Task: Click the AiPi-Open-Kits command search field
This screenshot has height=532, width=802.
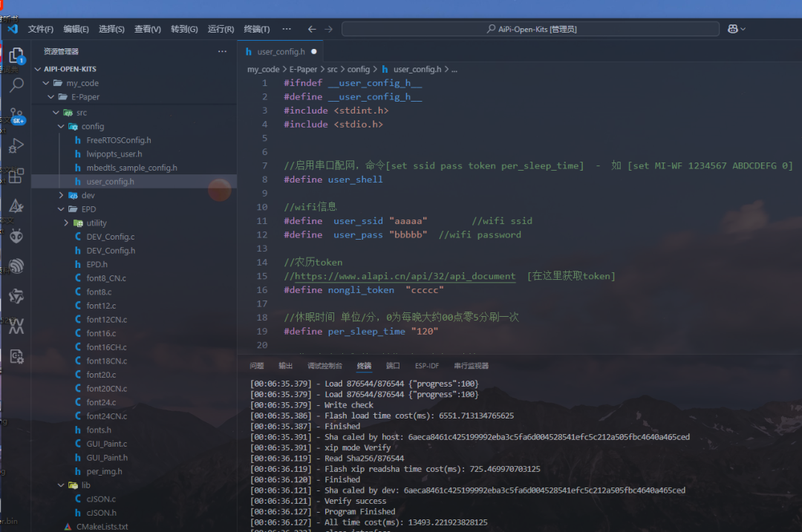Action: pyautogui.click(x=530, y=29)
